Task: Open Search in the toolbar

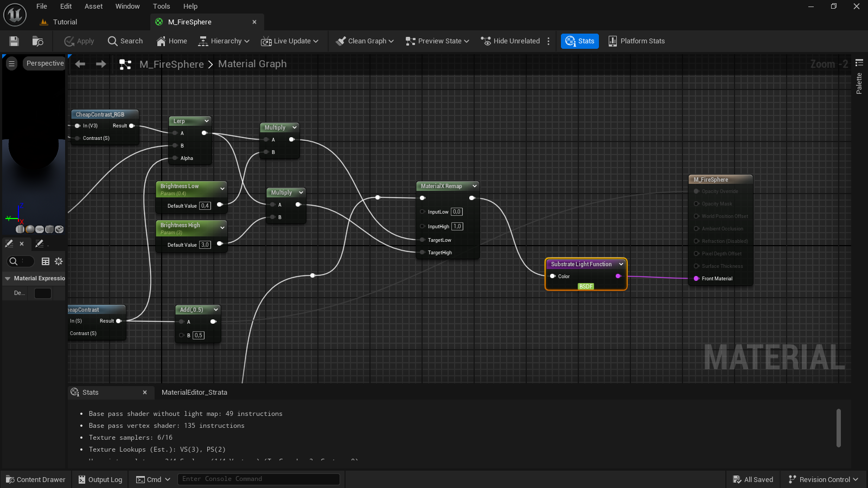Action: (x=125, y=41)
